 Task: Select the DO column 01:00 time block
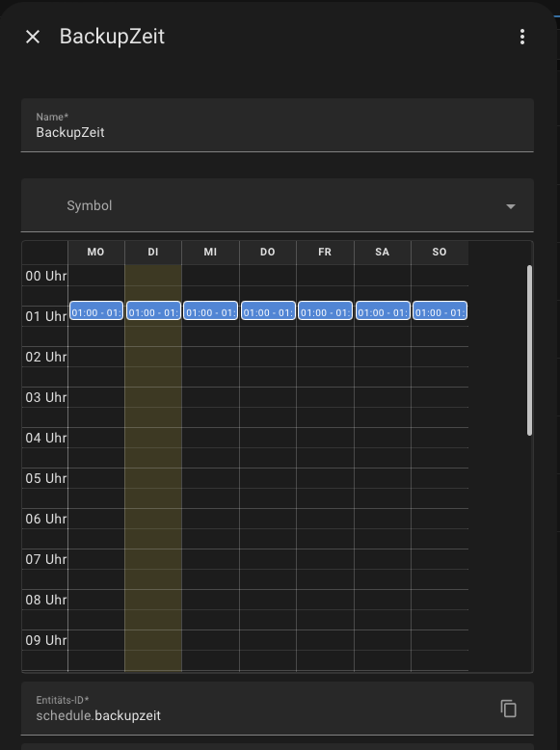pos(268,310)
